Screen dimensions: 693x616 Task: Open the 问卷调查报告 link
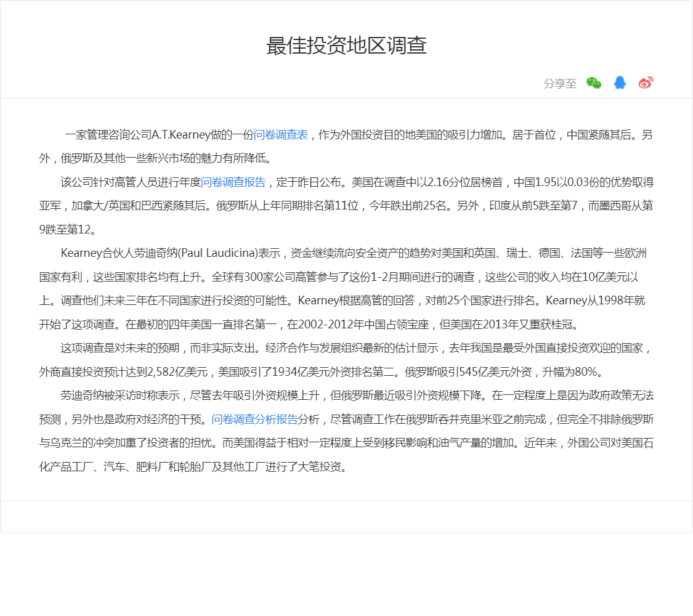(x=233, y=182)
